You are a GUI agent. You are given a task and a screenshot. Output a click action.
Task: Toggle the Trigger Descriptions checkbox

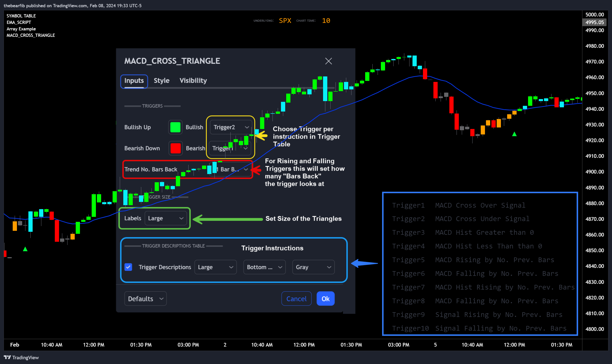click(128, 267)
